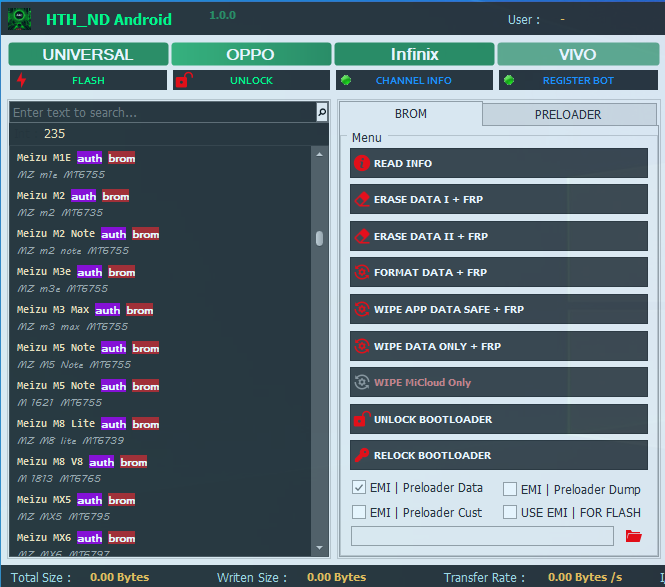Switch to the BROM tab

click(411, 114)
